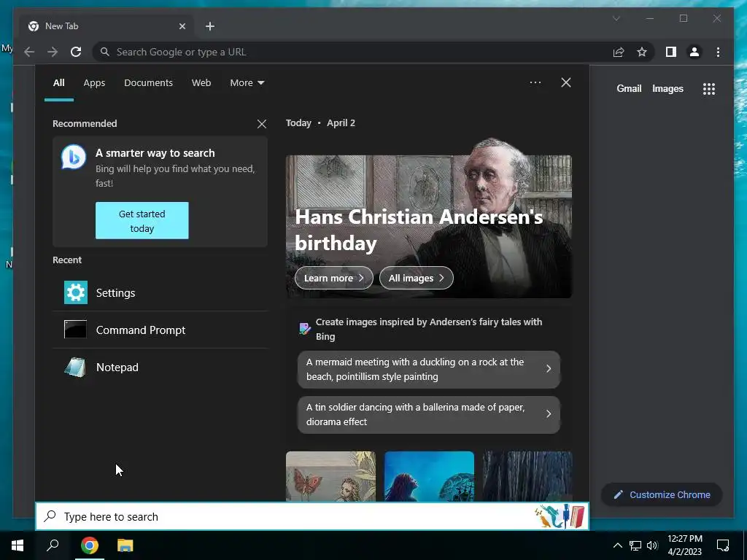The image size is (747, 560).
Task: Click Chrome's forward navigation arrow
Action: 53,52
